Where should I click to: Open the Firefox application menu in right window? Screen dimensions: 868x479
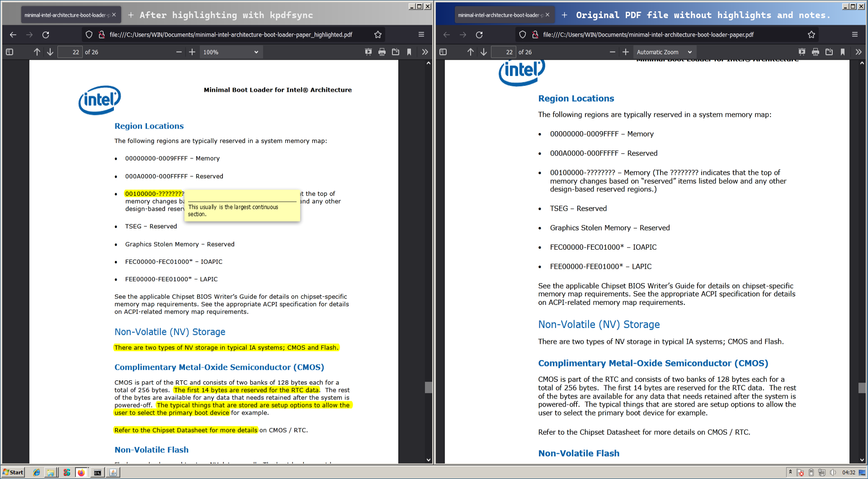[x=855, y=34]
